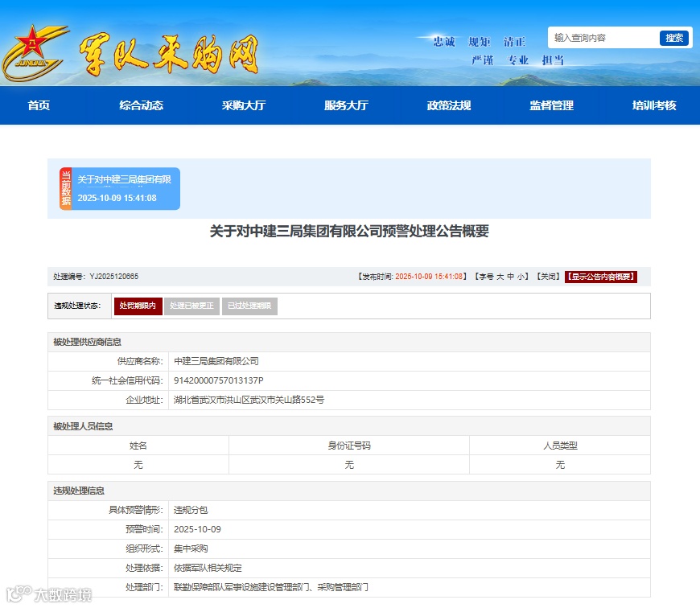
Task: Select the 处理已被更正 status tag
Action: (x=192, y=306)
